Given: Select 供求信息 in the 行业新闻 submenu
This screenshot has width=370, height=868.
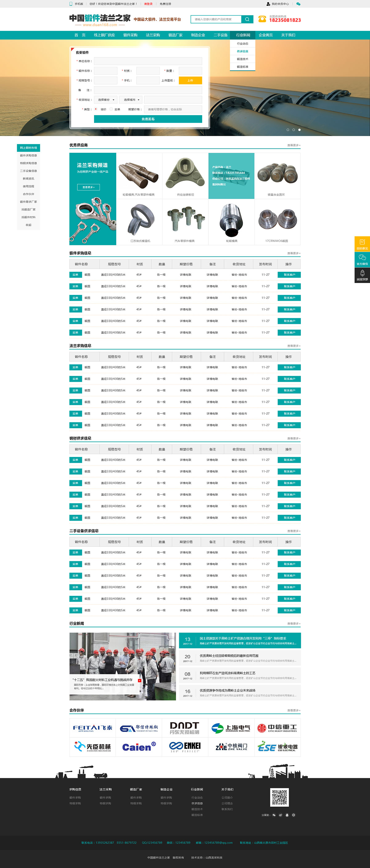Looking at the screenshot, I should (242, 51).
